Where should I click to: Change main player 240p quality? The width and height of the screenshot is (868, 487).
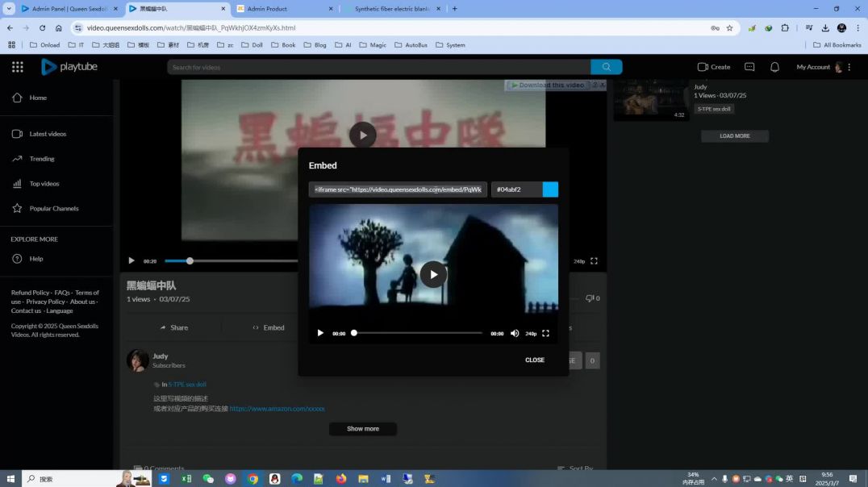[579, 261]
